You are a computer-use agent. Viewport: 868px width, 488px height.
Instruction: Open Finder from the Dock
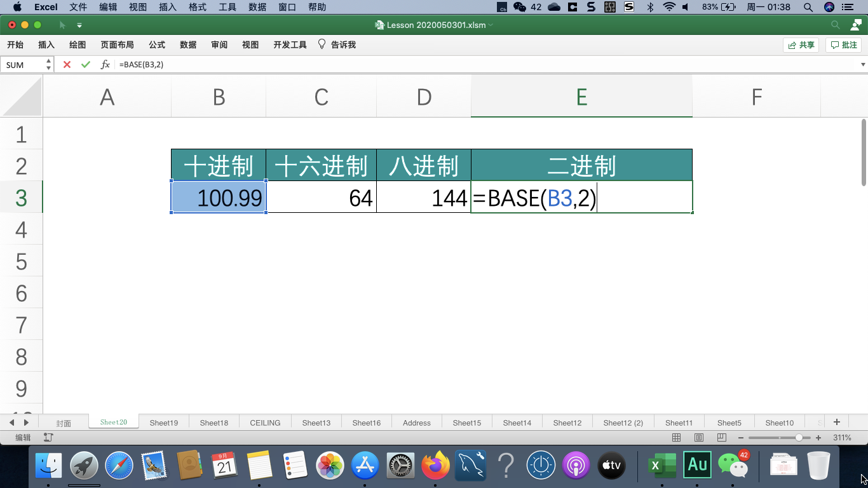tap(48, 467)
